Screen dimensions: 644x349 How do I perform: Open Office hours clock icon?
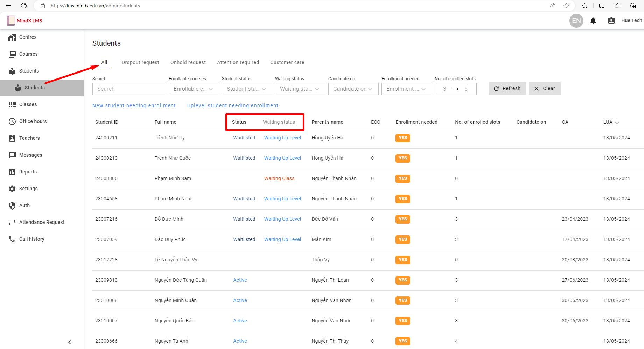pyautogui.click(x=12, y=122)
